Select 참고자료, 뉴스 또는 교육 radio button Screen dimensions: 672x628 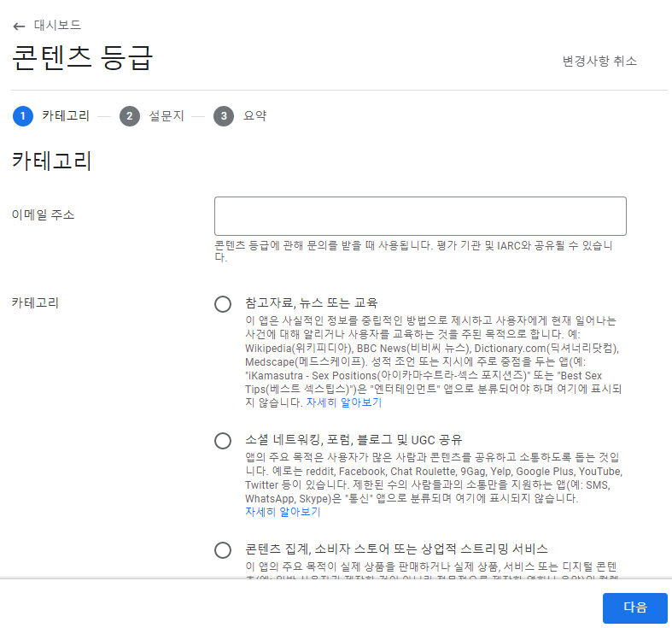click(x=223, y=303)
